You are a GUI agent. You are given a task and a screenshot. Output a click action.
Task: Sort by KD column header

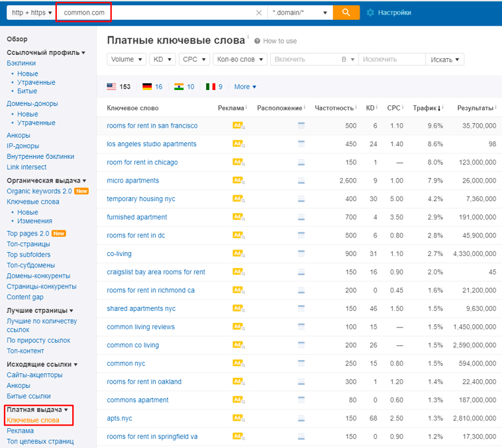click(x=370, y=108)
